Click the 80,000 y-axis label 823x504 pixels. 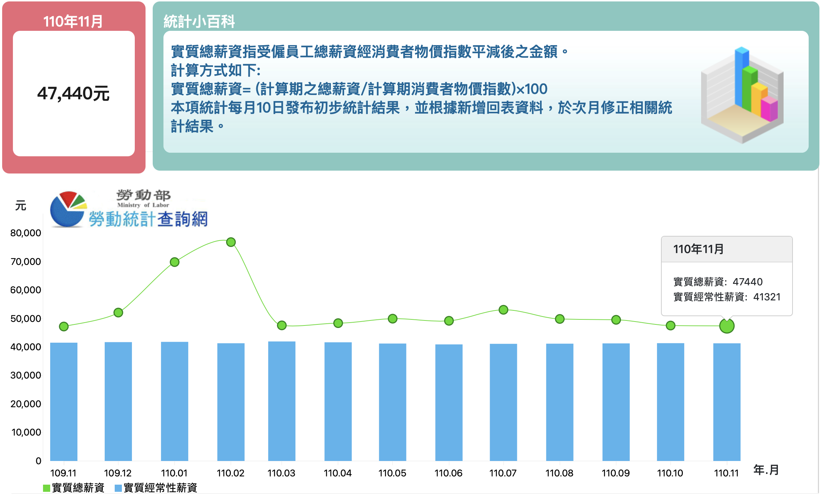coord(25,233)
